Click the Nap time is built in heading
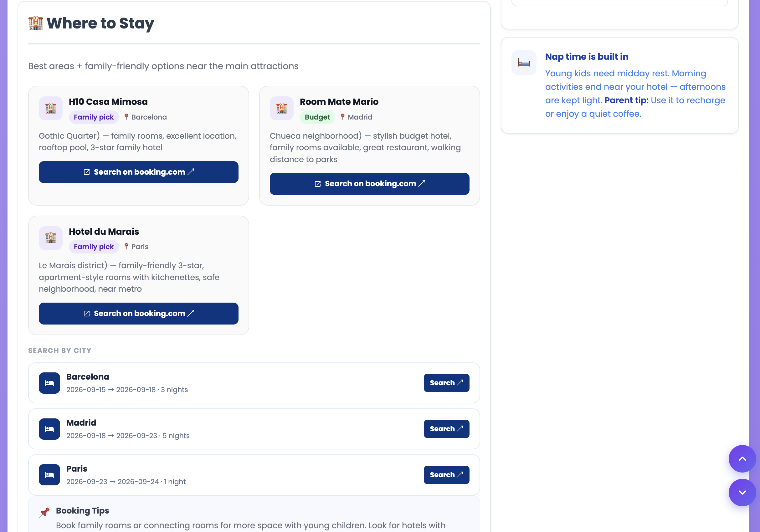The height and width of the screenshot is (532, 760). [587, 57]
